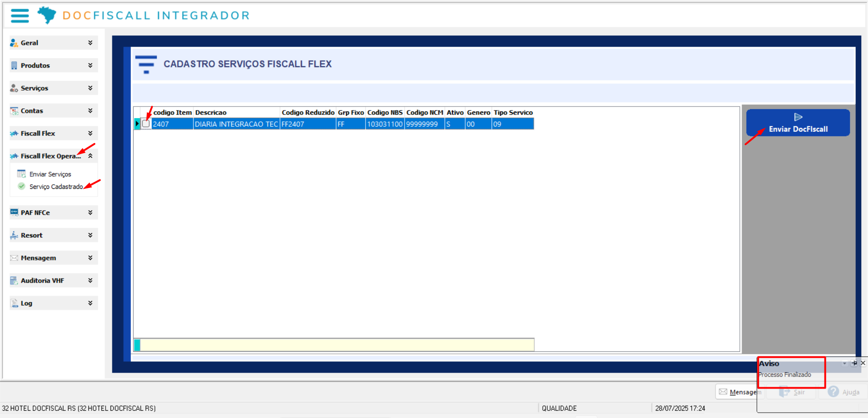This screenshot has width=868, height=418.
Task: Click the 32 HOTEL DOCFISCAL RS status bar text
Action: click(x=79, y=408)
